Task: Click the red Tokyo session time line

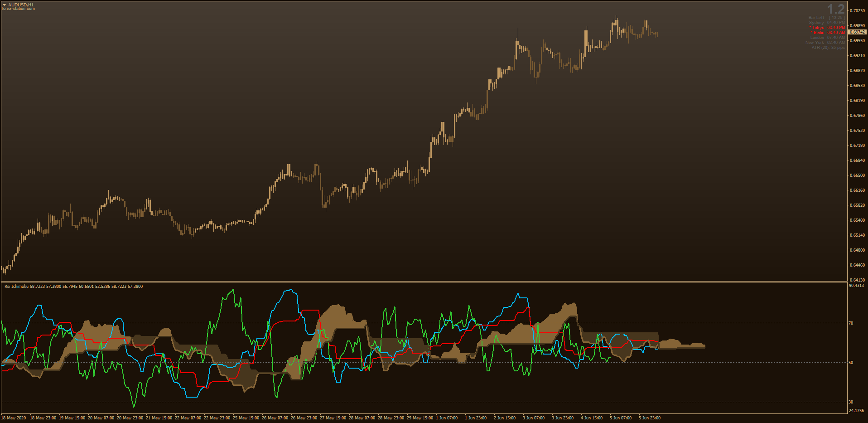Action: (827, 28)
